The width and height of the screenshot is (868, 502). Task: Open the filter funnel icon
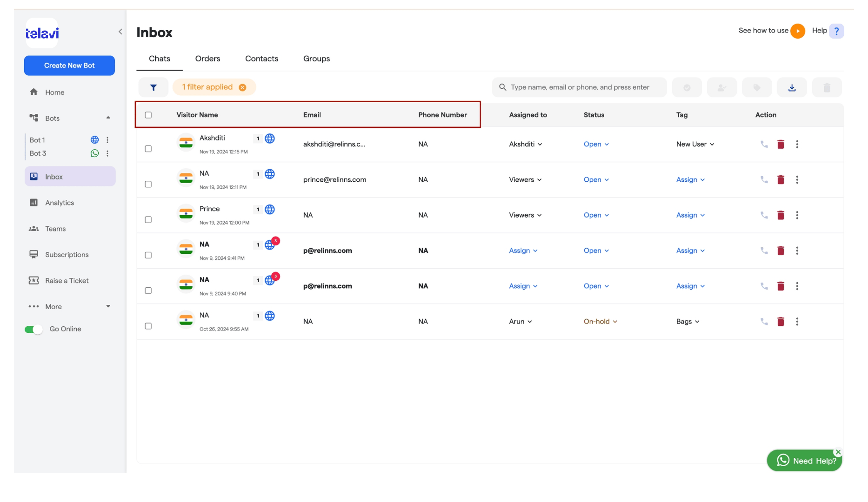153,87
